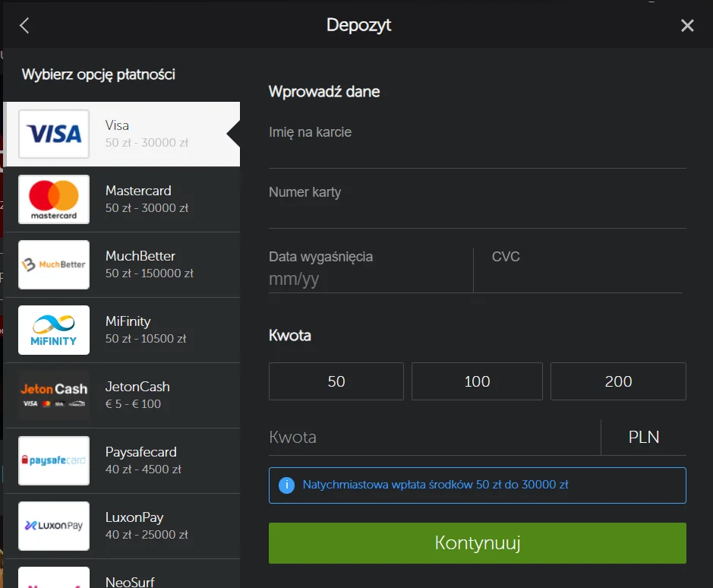Click the Paysafecard logo

point(53,460)
